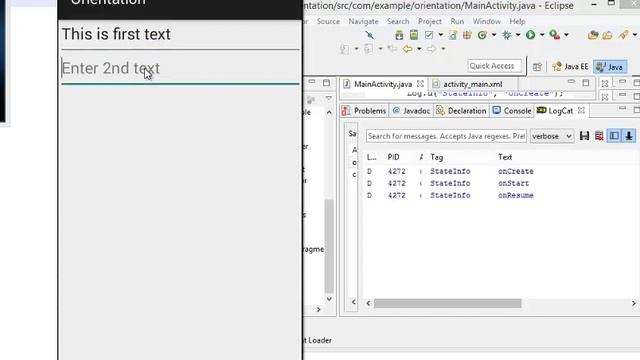Click the Previous Annotation icon
This screenshot has width=640, height=360.
pyautogui.click(x=368, y=49)
